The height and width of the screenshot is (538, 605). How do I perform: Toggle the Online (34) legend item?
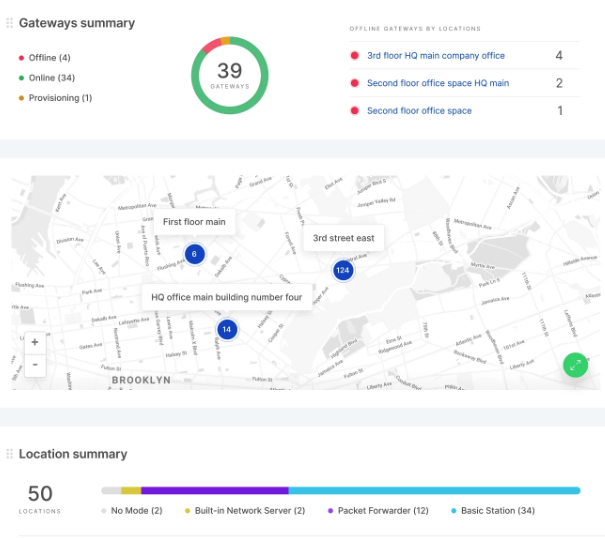(x=46, y=77)
